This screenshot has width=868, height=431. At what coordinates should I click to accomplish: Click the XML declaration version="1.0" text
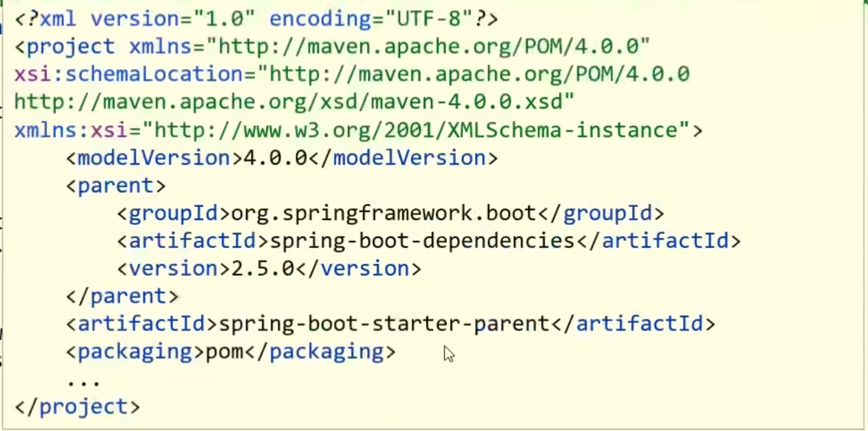click(x=173, y=19)
